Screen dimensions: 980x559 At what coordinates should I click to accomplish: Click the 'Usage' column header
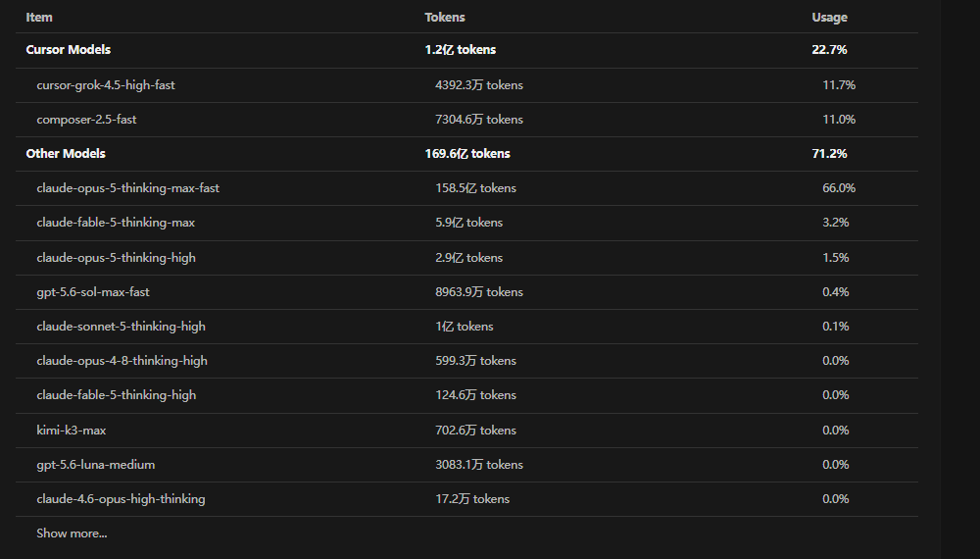(829, 18)
